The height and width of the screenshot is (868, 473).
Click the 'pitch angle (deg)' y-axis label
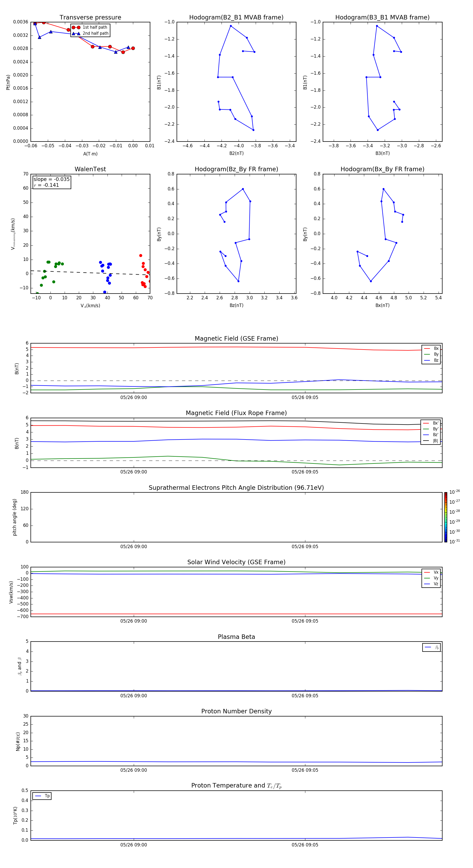pyautogui.click(x=14, y=517)
